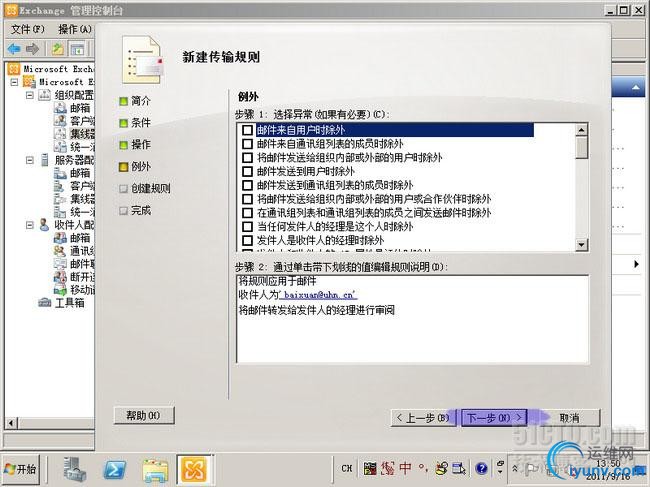
Task: Select 收件人配置 tree node
Action: point(74,225)
